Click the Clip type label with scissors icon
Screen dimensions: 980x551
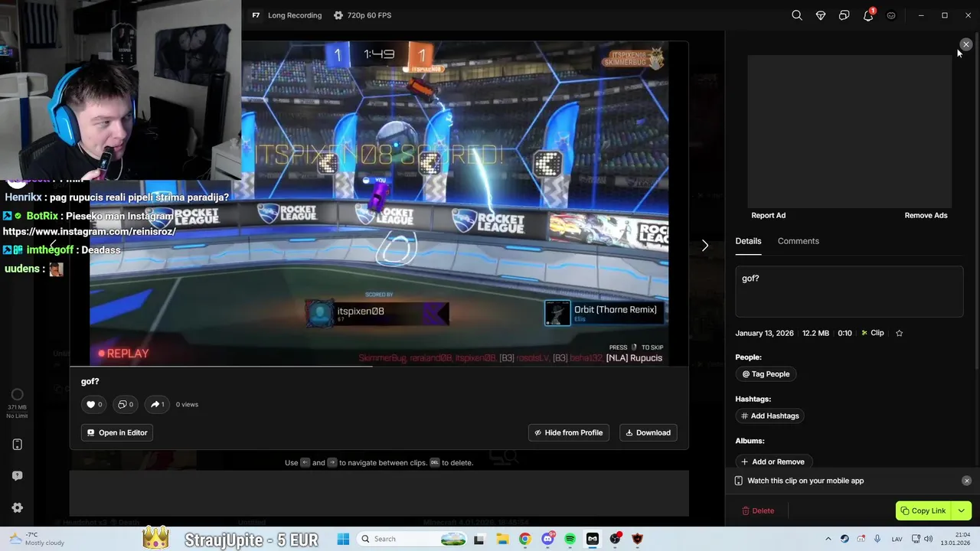coord(873,333)
